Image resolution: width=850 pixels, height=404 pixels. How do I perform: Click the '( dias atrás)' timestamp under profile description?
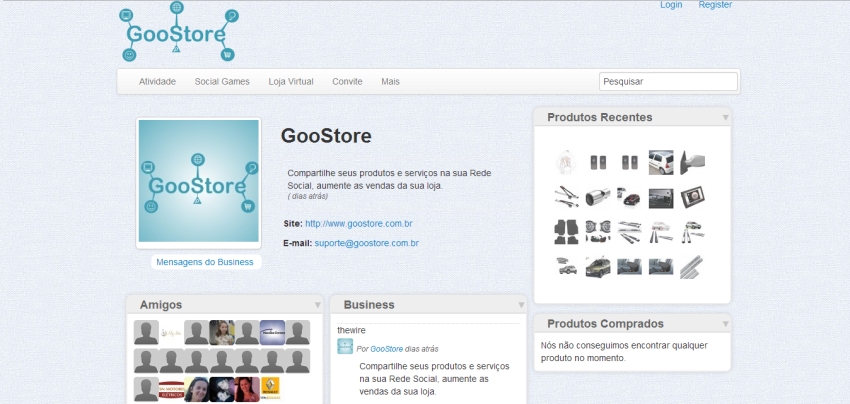[x=307, y=196]
